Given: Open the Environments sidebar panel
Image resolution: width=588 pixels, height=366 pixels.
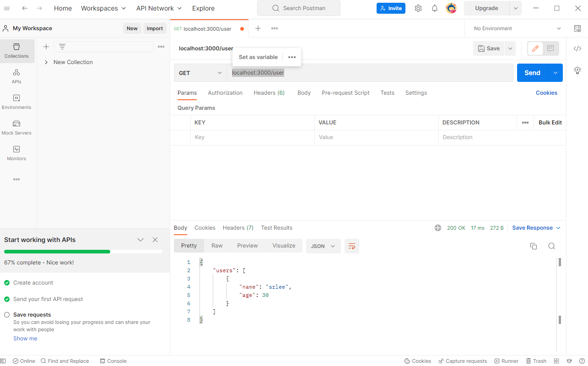Looking at the screenshot, I should pyautogui.click(x=16, y=102).
